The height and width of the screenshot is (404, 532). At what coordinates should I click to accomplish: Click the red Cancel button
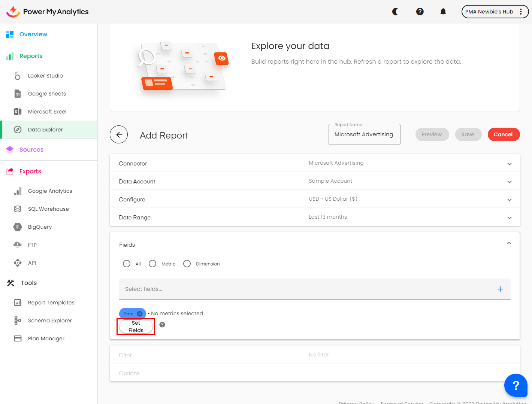(x=503, y=134)
